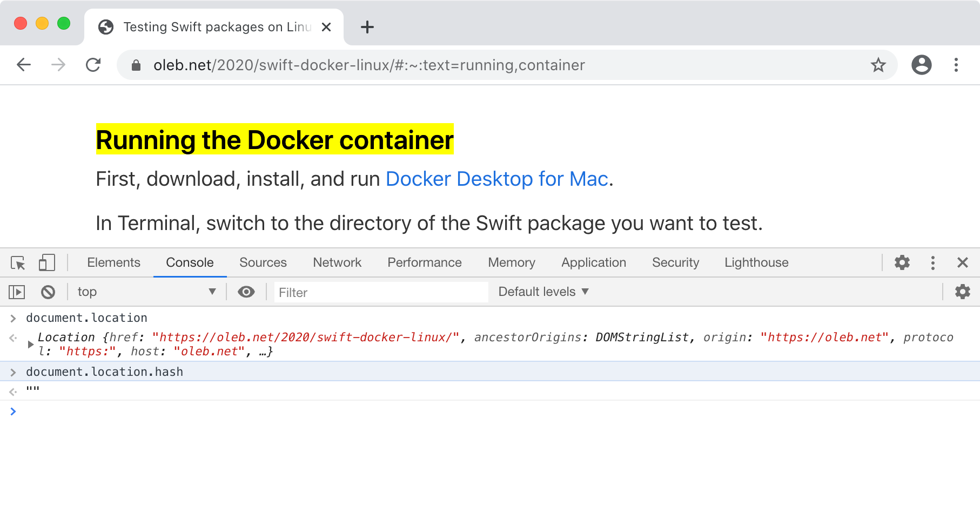Open the DevTools three-dot customize menu
Screen dimensions: 980x513
click(932, 263)
